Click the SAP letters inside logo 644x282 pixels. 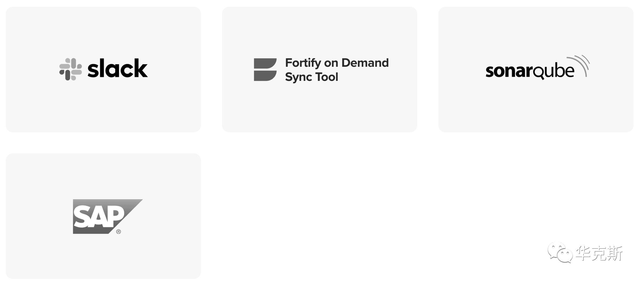point(99,216)
